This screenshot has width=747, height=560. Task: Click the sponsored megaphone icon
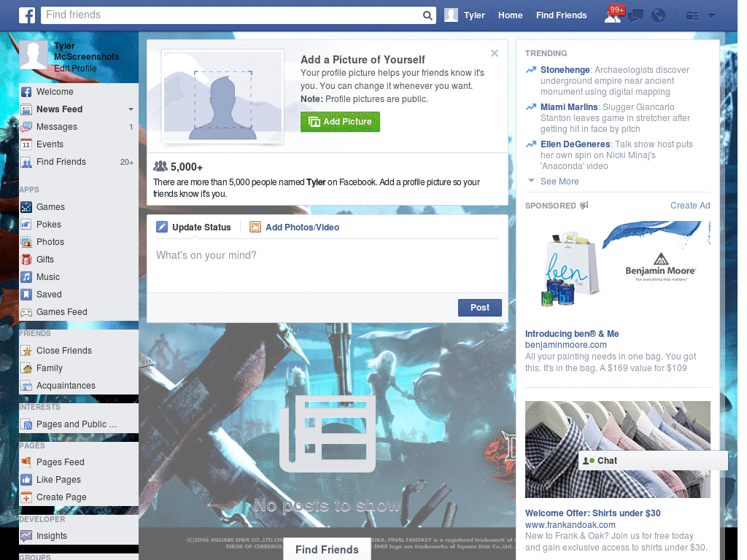coord(584,205)
